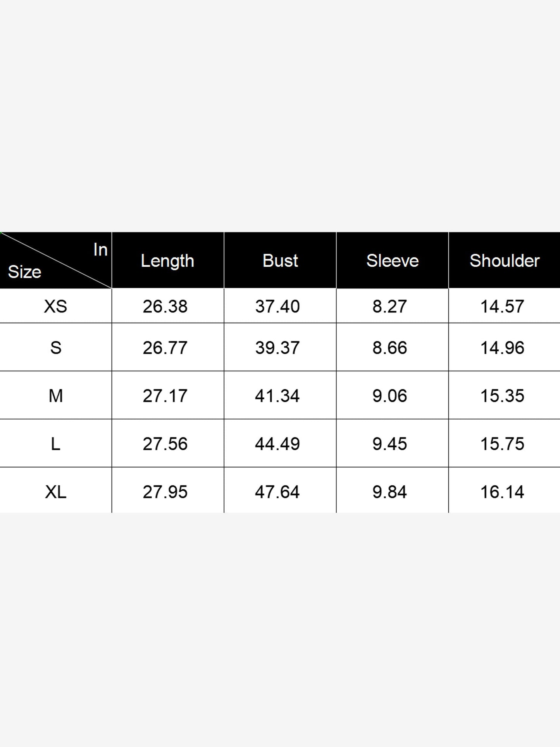Click the 39.37 bust value
The width and height of the screenshot is (560, 747).
click(277, 347)
